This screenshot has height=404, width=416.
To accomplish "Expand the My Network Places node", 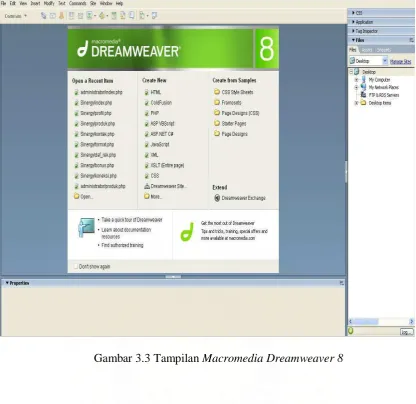I will (x=356, y=87).
